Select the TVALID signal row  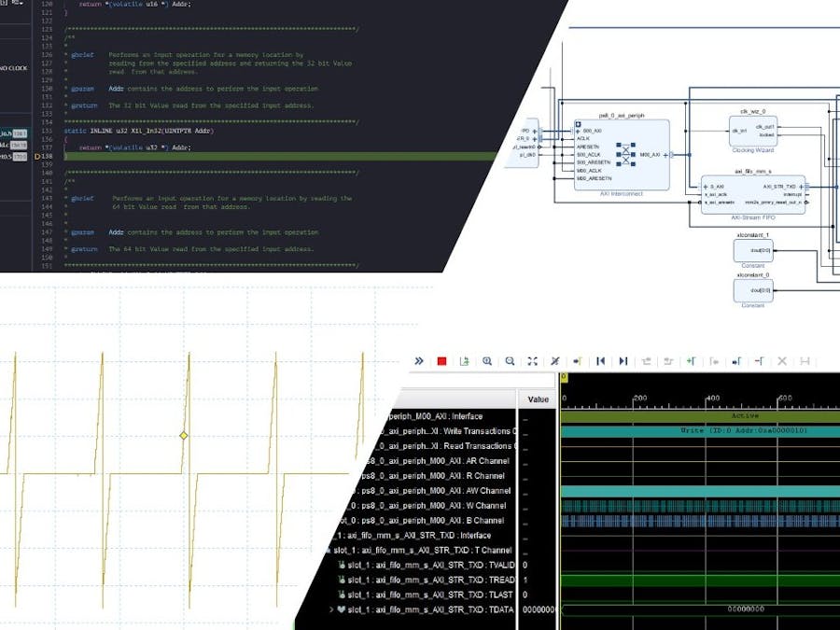point(429,565)
